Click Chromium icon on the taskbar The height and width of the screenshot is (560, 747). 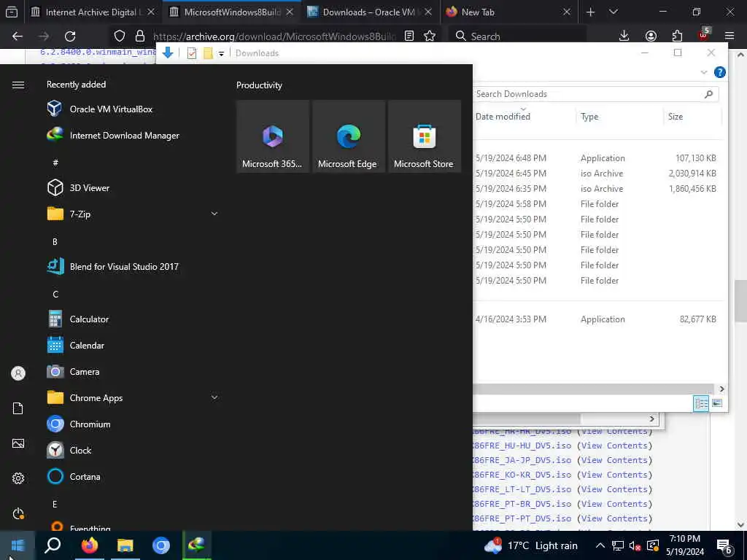point(161,545)
